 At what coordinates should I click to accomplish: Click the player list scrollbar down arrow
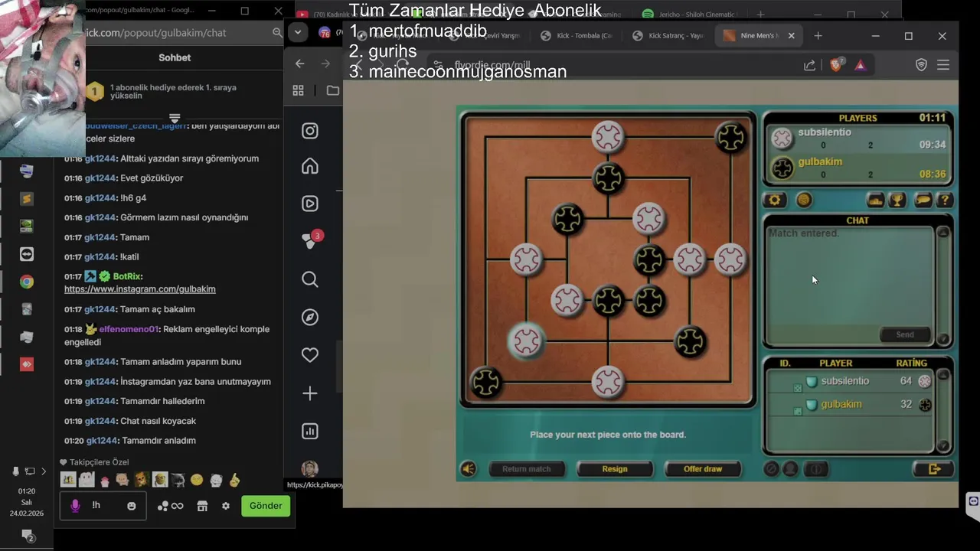pyautogui.click(x=944, y=445)
